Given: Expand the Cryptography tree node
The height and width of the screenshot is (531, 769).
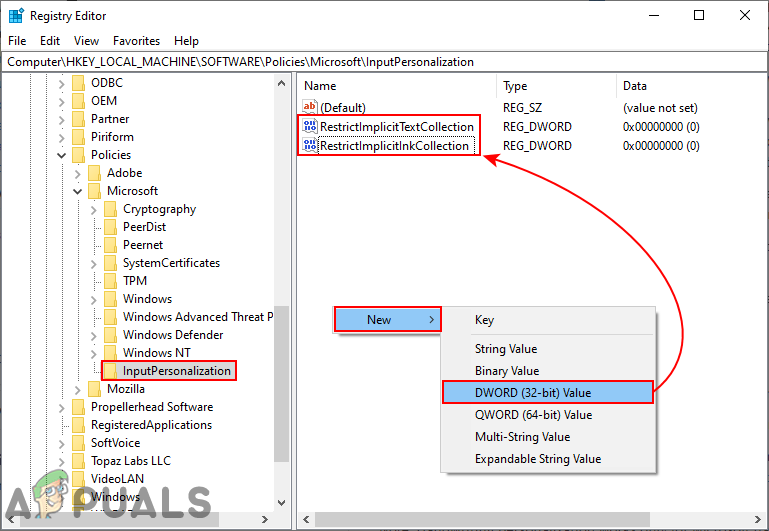Looking at the screenshot, I should tap(94, 210).
